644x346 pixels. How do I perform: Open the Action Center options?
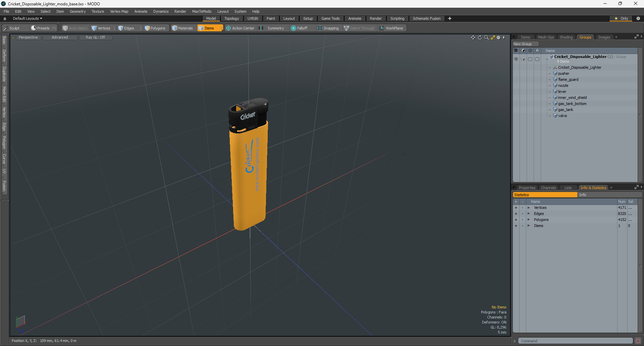point(240,28)
